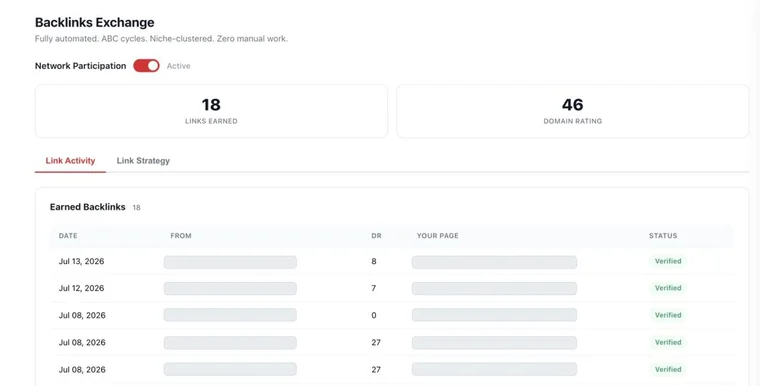Click the Earned Backlinks heading
This screenshot has width=760, height=386.
pos(88,207)
